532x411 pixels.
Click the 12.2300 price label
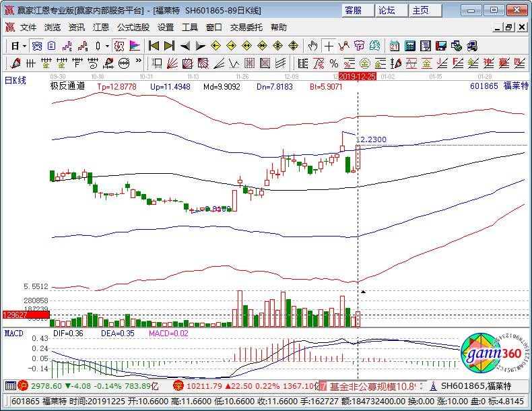(x=371, y=139)
